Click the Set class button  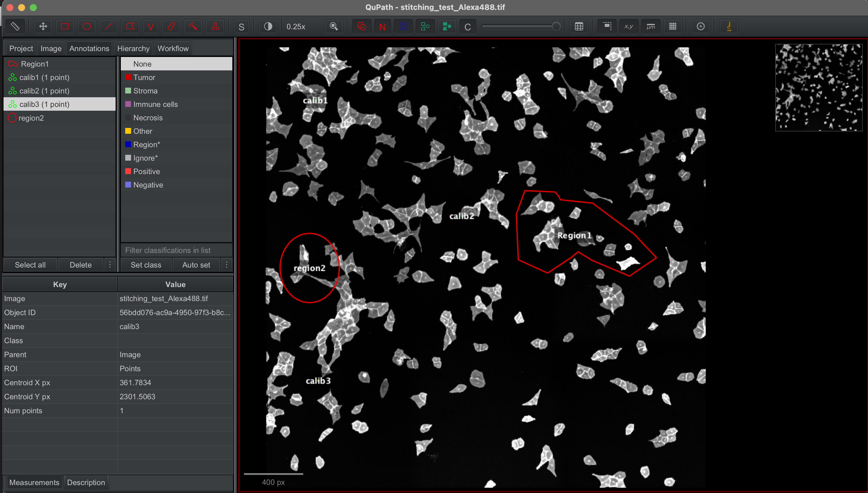click(146, 265)
